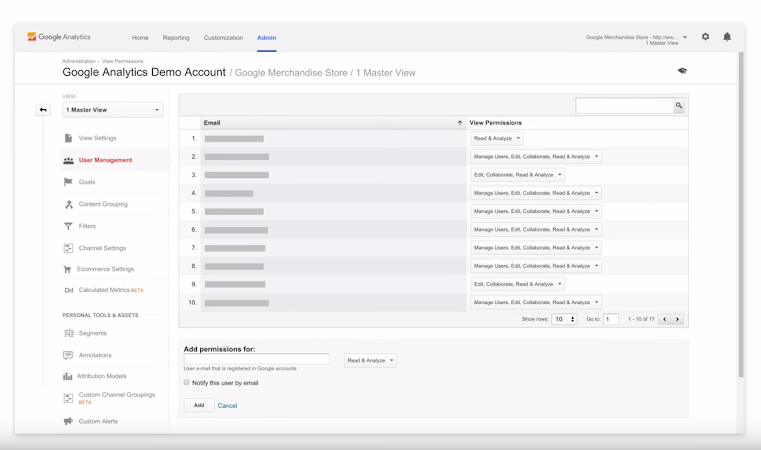This screenshot has width=761, height=450.
Task: Click the User Management people icon
Action: (68, 160)
